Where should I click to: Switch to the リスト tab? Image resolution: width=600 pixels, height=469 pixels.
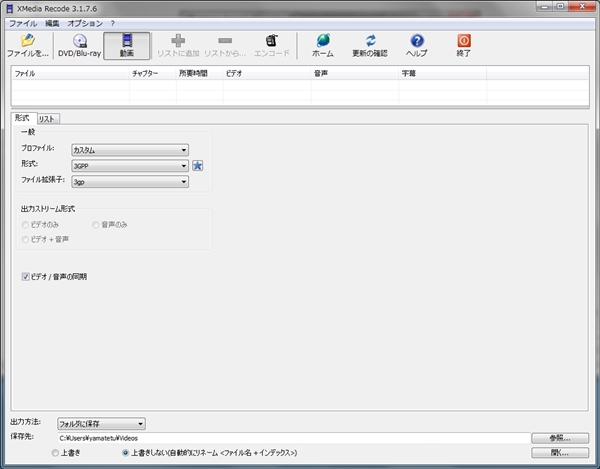click(47, 119)
